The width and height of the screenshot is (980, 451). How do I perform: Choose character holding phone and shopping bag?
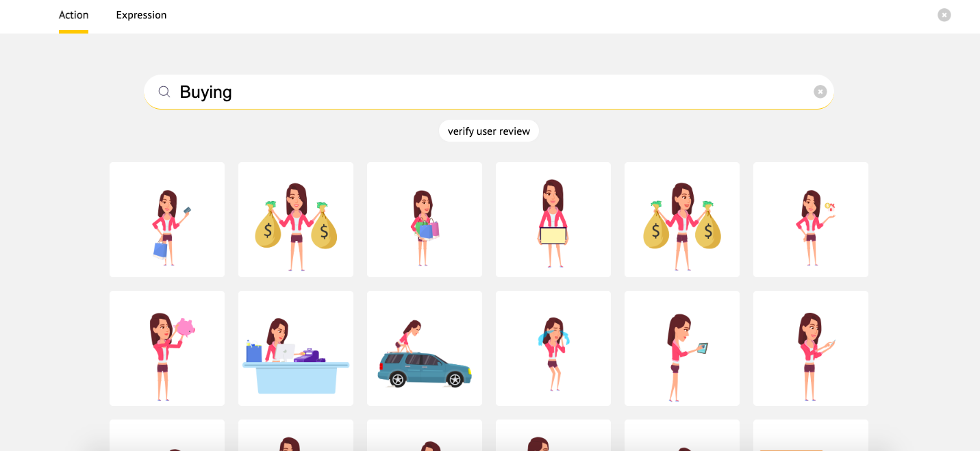167,220
